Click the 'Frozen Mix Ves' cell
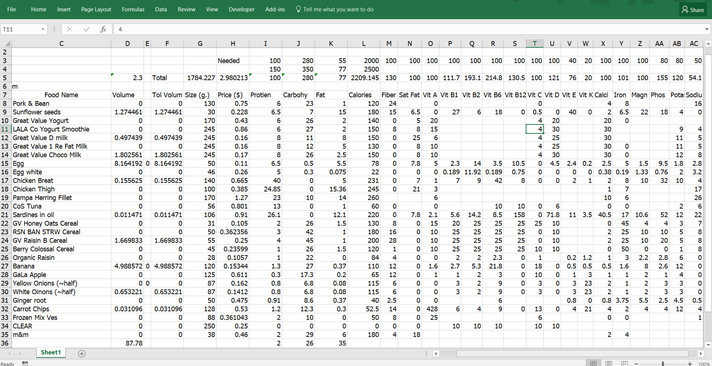This screenshot has height=366, width=712. [x=61, y=317]
